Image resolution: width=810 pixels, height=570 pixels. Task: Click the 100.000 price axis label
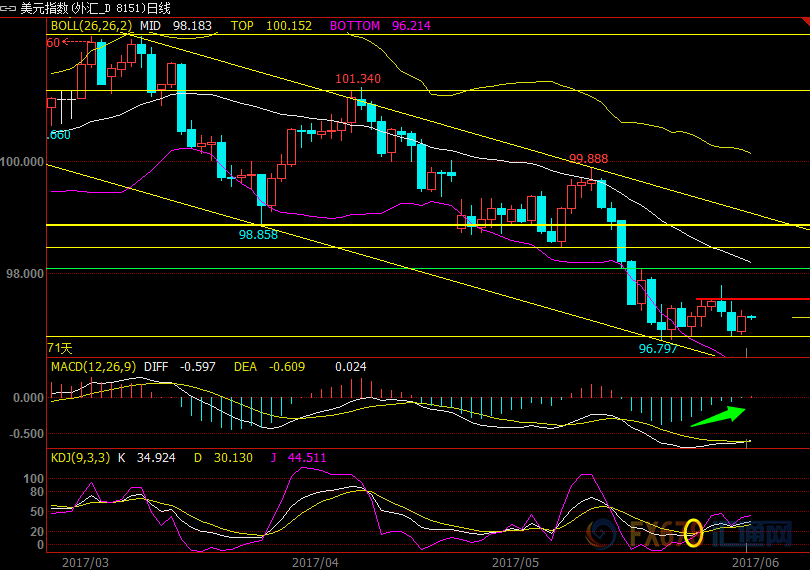22,162
